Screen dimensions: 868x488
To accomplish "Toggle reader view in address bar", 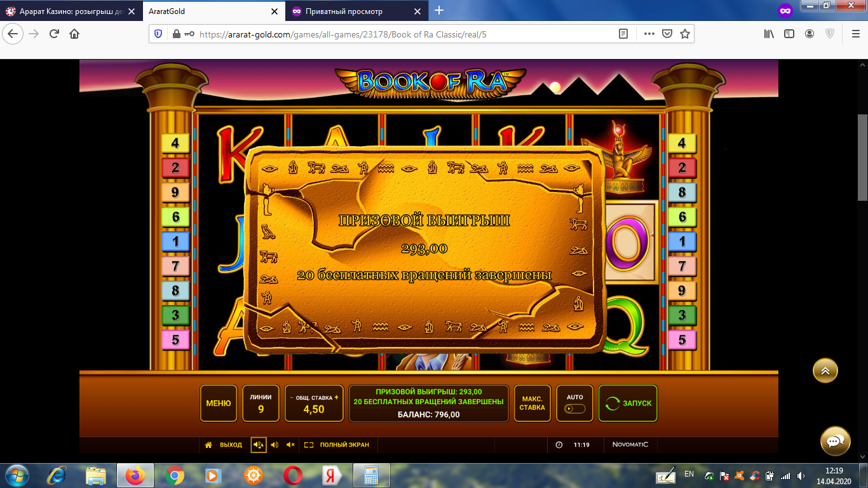I will click(623, 34).
